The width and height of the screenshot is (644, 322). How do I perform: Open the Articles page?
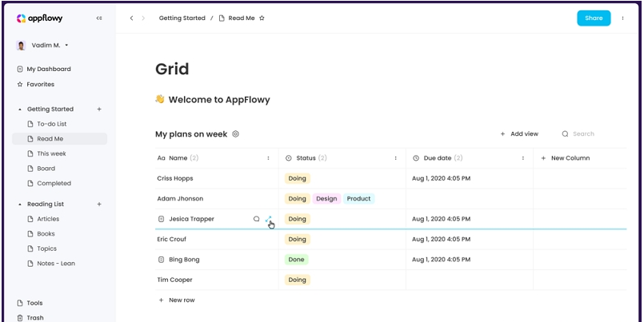(43, 219)
